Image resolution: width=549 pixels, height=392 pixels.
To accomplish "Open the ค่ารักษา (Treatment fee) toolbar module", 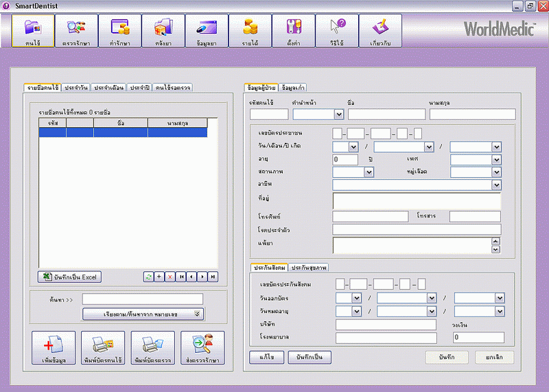I will tap(119, 30).
